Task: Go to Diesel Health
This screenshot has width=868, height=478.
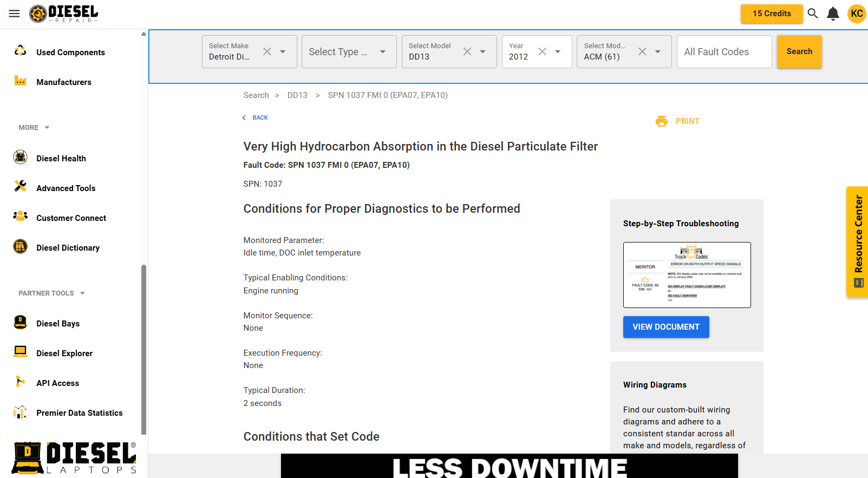Action: 61,159
